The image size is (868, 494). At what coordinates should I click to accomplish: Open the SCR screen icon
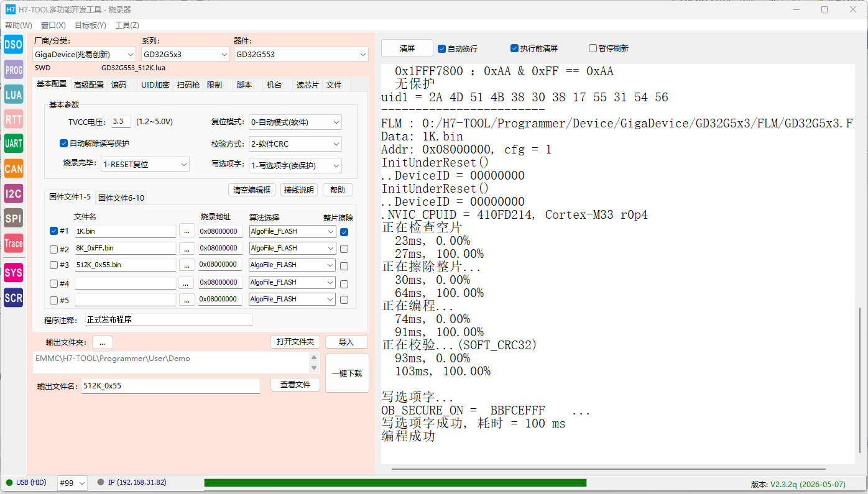point(13,298)
